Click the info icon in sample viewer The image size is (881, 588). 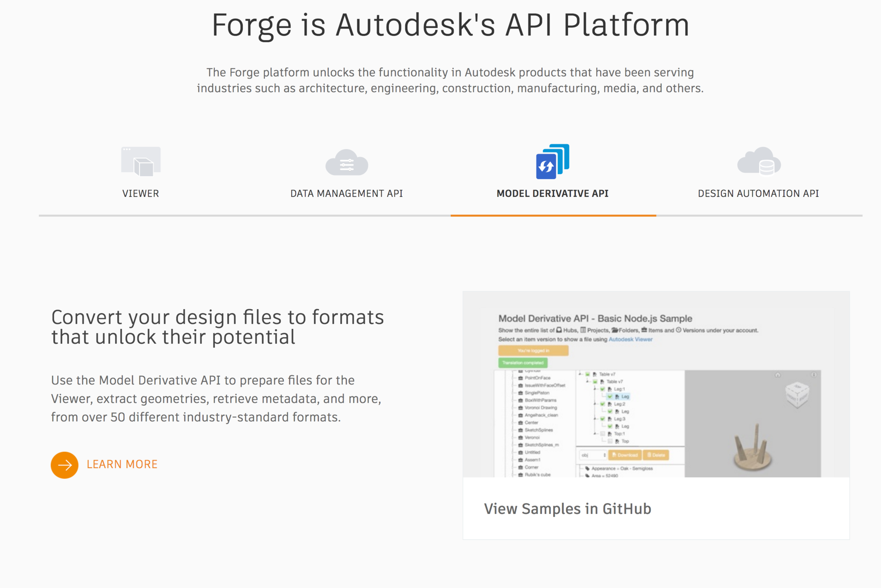pos(814,375)
